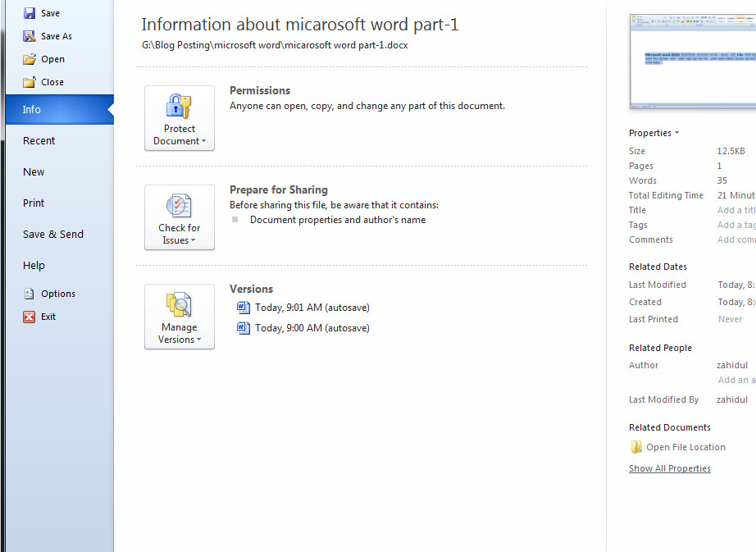Click the Word icon beside 9:00 AM autosave
Image resolution: width=756 pixels, height=552 pixels.
coord(244,328)
